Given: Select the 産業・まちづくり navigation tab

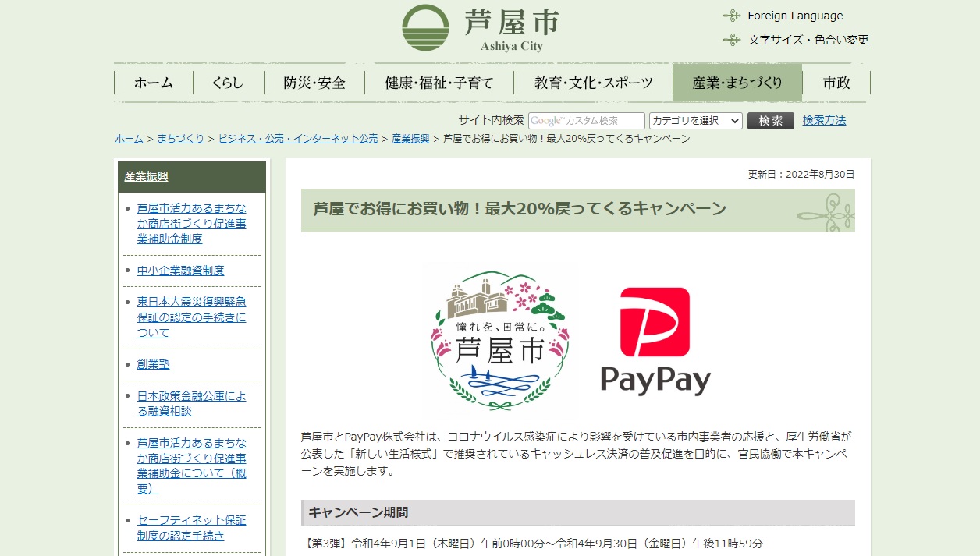Looking at the screenshot, I should pos(737,83).
